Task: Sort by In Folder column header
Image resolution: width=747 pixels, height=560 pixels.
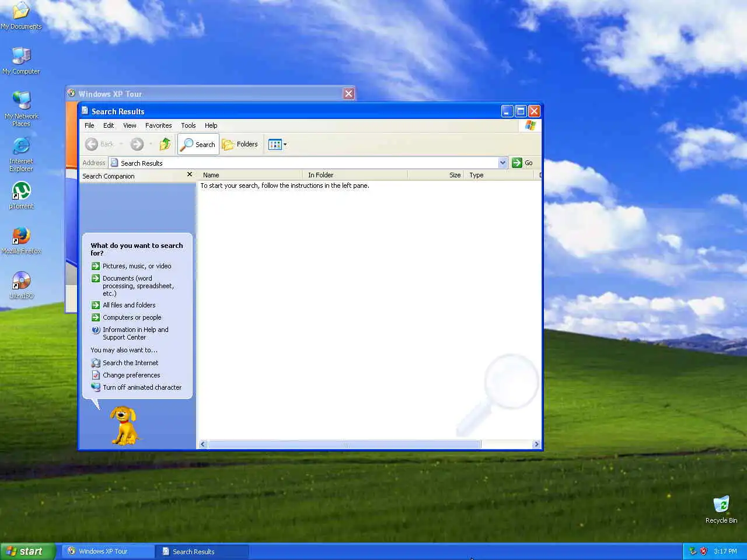Action: point(355,175)
